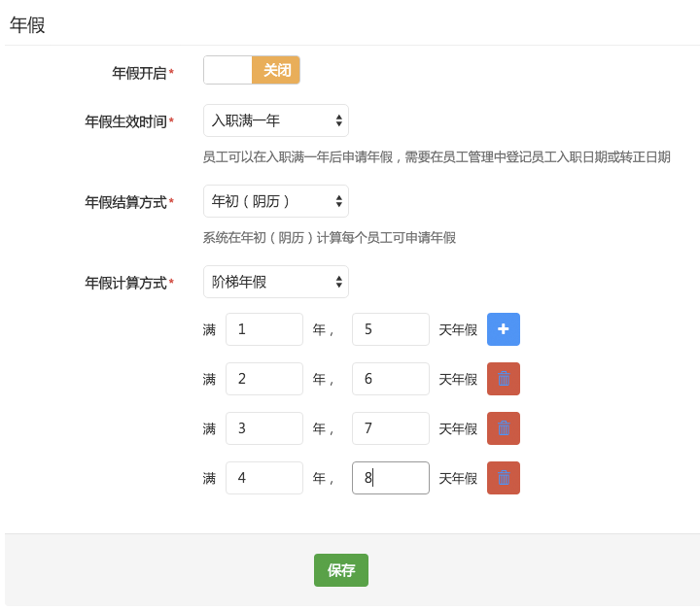Focus the years field showing 4

click(x=264, y=478)
